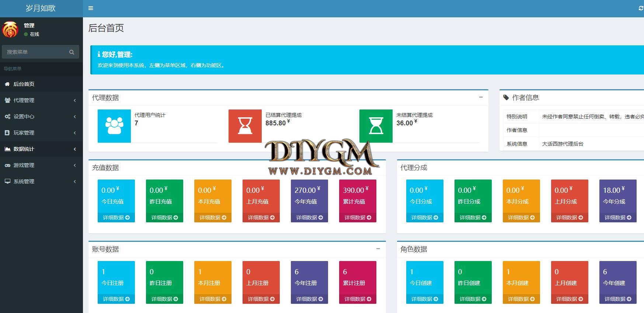The image size is (644, 313).
Task: Open 详细数据 for 昨日分成
Action: pyautogui.click(x=473, y=218)
